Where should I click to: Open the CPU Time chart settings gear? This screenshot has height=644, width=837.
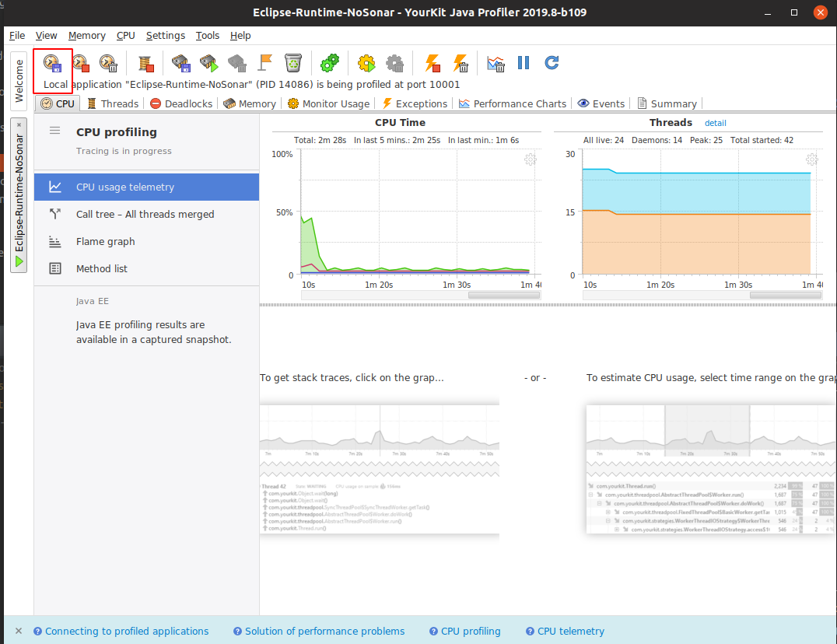click(530, 159)
